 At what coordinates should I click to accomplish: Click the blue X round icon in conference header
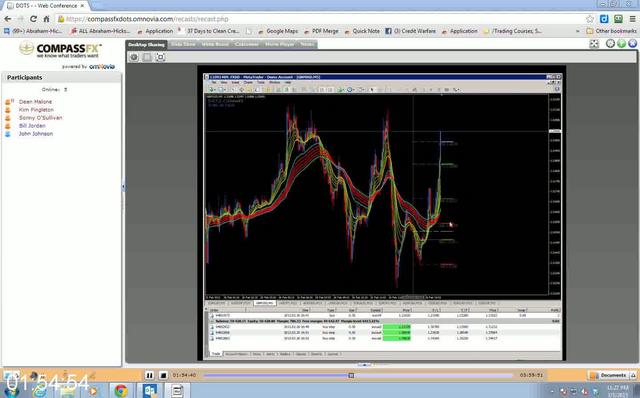coord(632,43)
